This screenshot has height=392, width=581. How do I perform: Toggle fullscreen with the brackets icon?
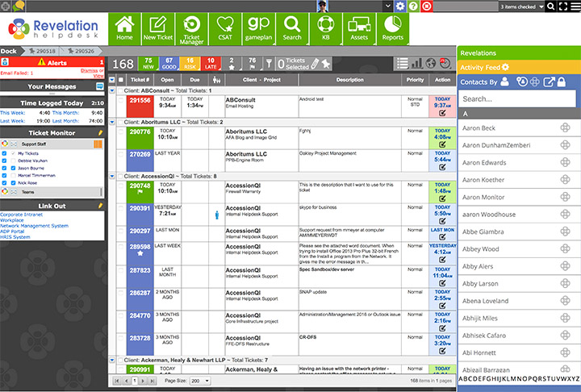coord(563,6)
